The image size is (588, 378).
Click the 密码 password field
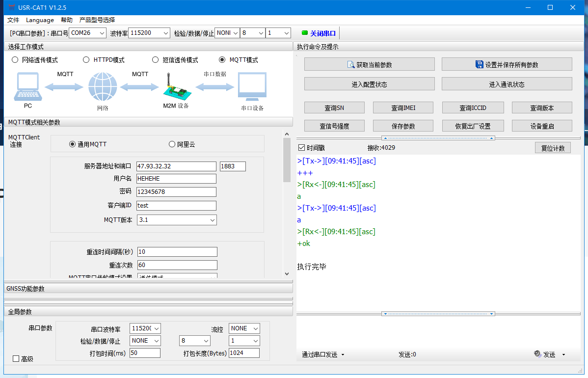point(176,191)
